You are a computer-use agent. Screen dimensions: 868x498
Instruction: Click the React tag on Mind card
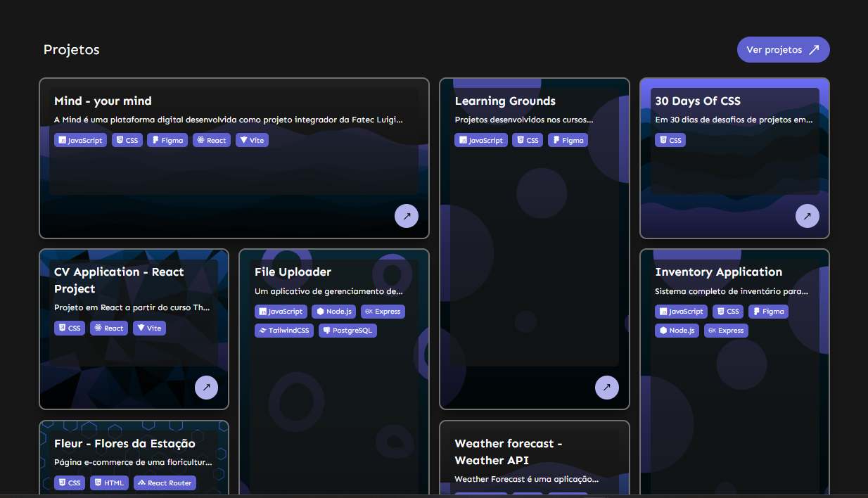click(212, 140)
